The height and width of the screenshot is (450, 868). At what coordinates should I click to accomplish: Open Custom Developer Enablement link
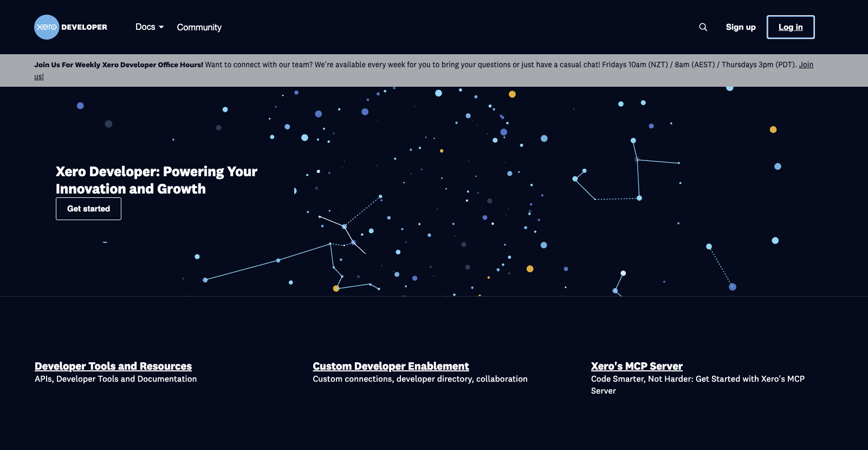pos(391,366)
